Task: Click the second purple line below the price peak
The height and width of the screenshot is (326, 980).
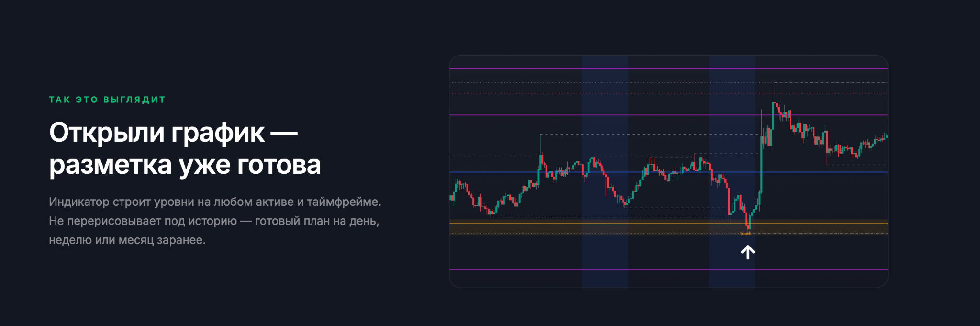Action: (668, 115)
